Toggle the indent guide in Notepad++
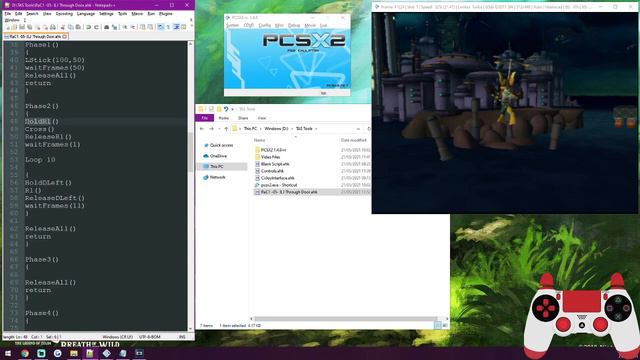 176,27
